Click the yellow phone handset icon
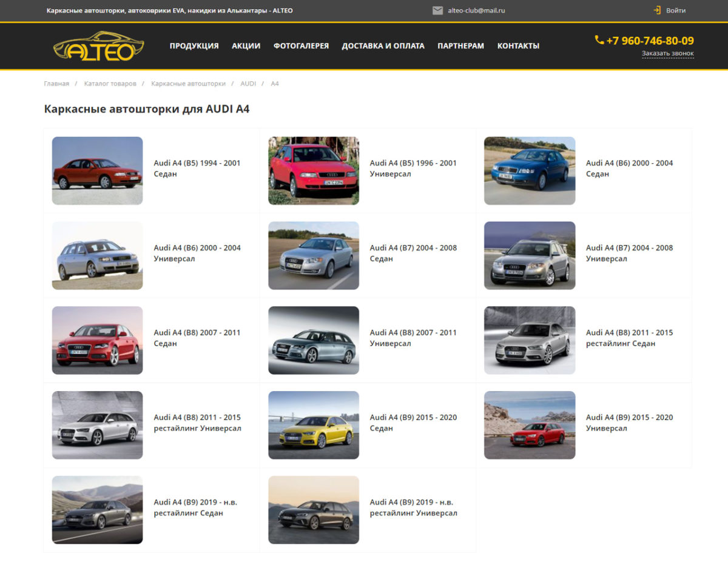This screenshot has width=728, height=582. point(599,40)
